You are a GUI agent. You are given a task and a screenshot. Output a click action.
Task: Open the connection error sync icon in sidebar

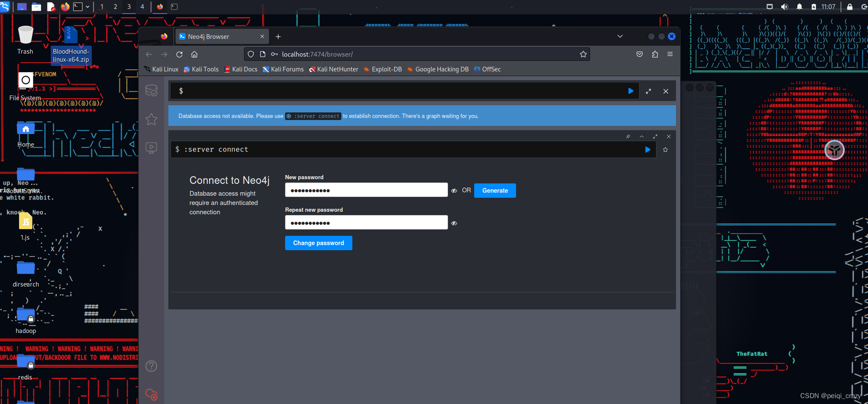coord(151,394)
